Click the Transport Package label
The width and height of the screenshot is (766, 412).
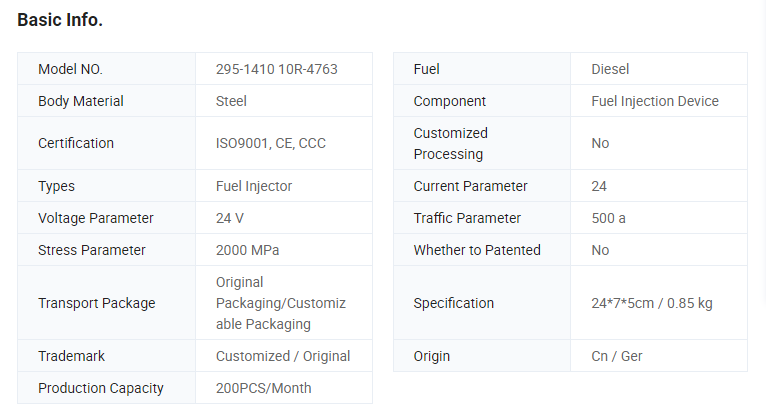[97, 303]
